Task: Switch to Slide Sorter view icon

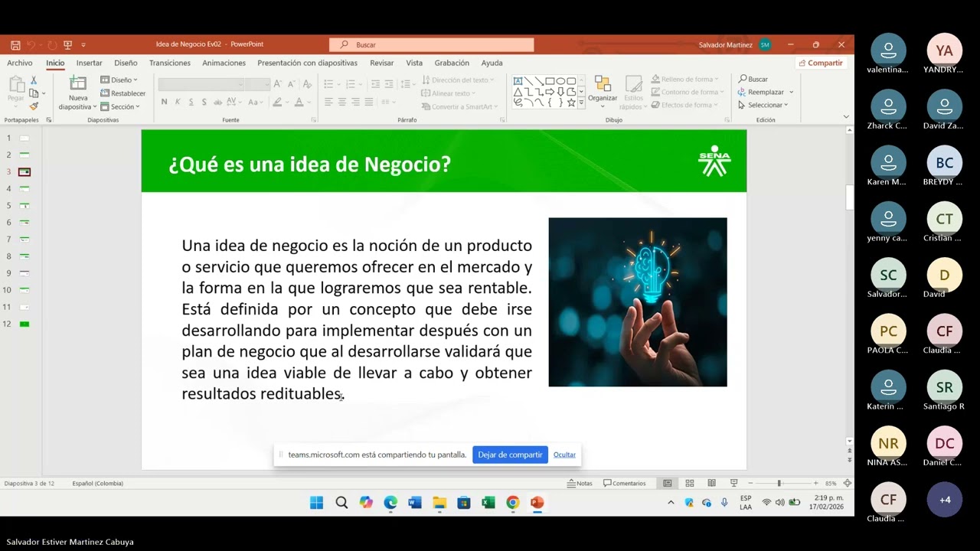Action: point(690,484)
